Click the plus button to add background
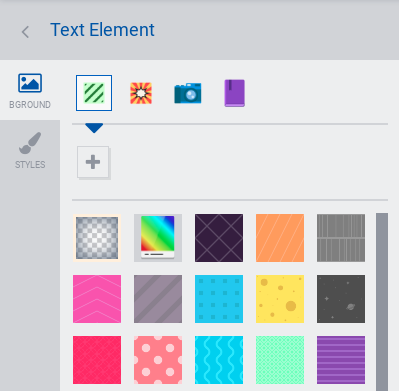The height and width of the screenshot is (391, 399). click(x=93, y=162)
